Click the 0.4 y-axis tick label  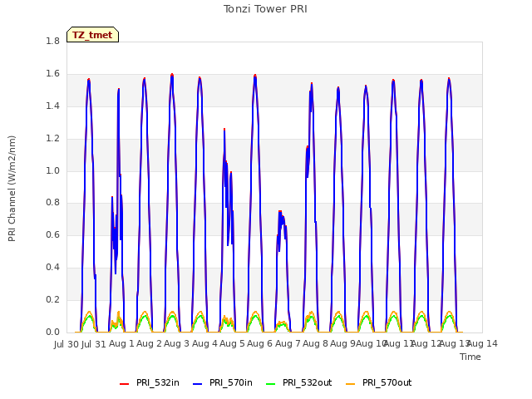[52, 268]
